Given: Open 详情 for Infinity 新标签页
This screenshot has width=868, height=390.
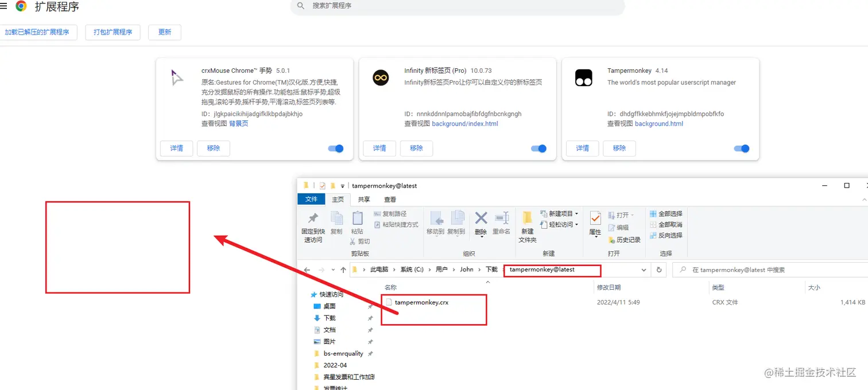Looking at the screenshot, I should point(379,148).
